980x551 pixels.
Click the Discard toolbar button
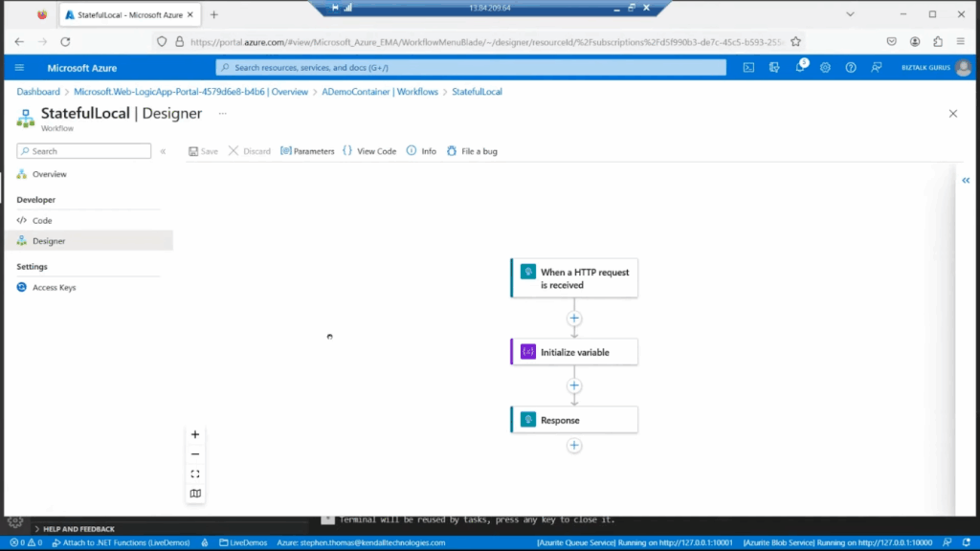pyautogui.click(x=250, y=151)
